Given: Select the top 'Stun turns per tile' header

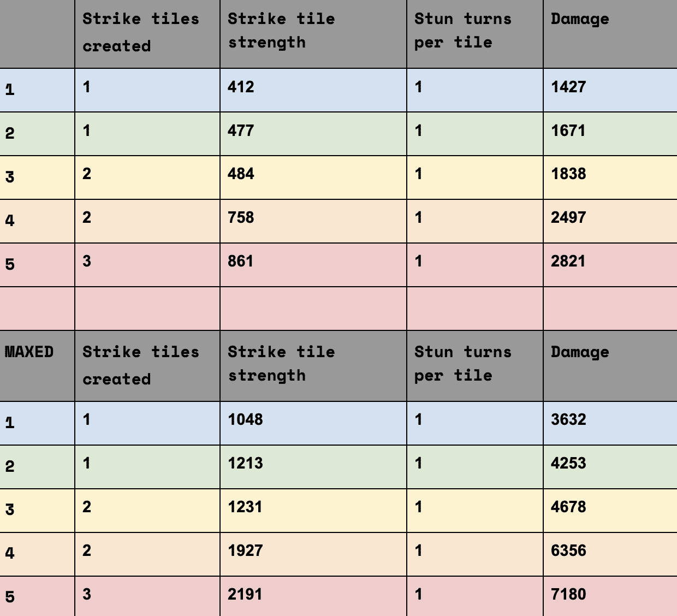Looking at the screenshot, I should [x=475, y=34].
